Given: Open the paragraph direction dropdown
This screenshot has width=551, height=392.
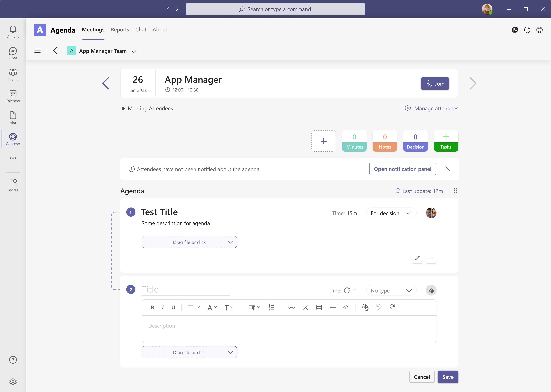Looking at the screenshot, I should 254,308.
